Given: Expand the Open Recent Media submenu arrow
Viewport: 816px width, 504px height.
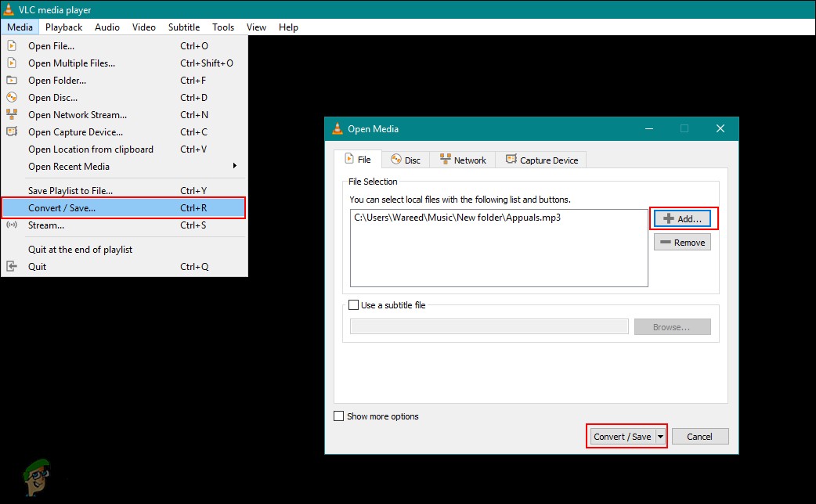Looking at the screenshot, I should click(235, 166).
